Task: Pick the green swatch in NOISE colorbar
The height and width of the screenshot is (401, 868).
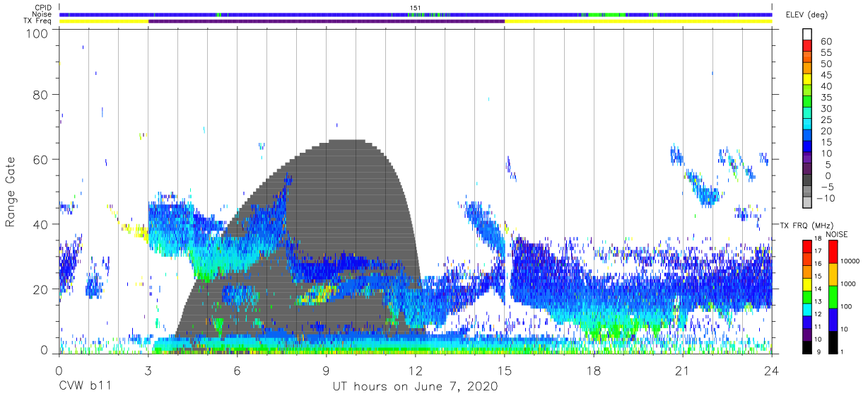Action: pyautogui.click(x=833, y=297)
